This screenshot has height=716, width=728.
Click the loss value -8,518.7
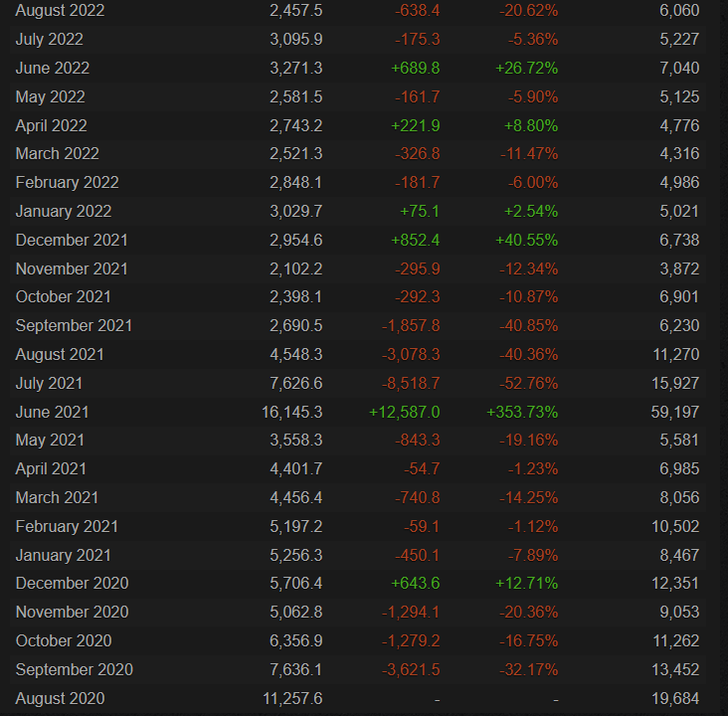[x=411, y=383]
